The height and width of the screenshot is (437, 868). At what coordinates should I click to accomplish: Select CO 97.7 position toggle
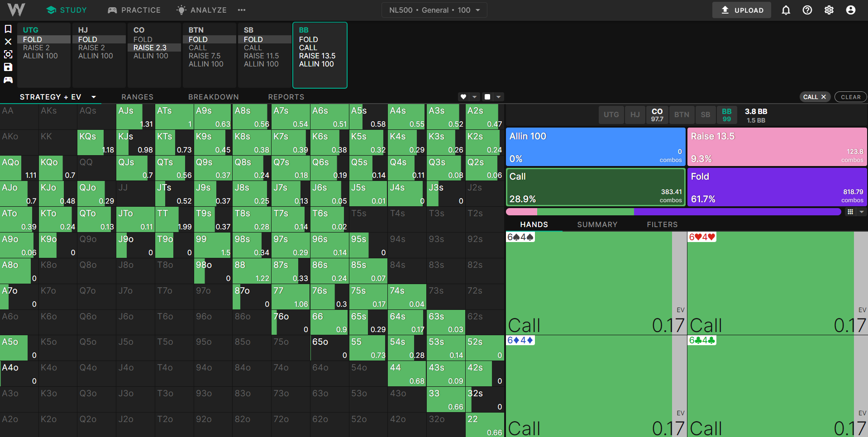pyautogui.click(x=657, y=115)
